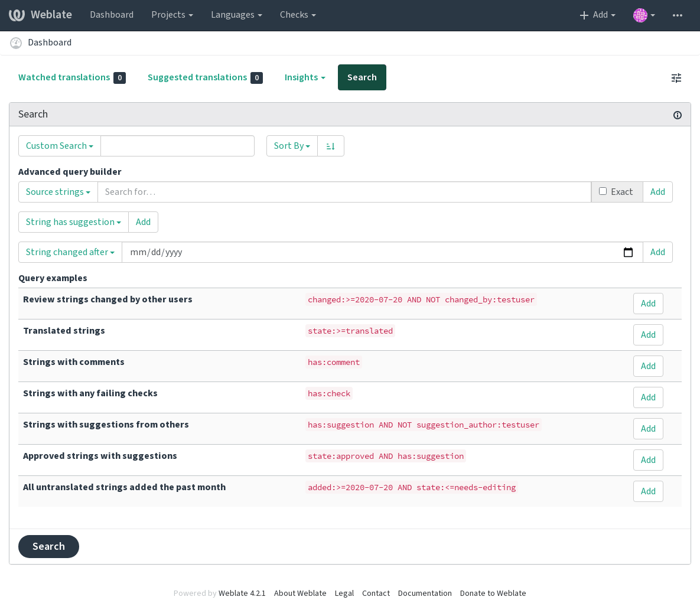Click the dashboard gauge icon in breadcrumb
The image size is (700, 613).
coord(16,43)
